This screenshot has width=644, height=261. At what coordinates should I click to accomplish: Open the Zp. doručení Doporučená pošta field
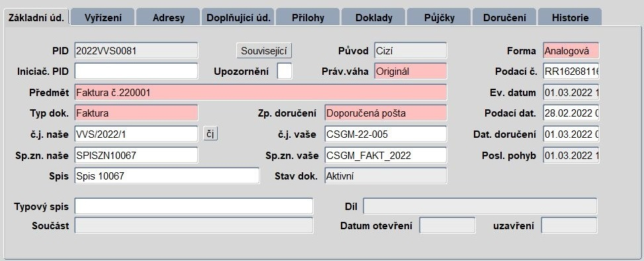click(x=386, y=113)
